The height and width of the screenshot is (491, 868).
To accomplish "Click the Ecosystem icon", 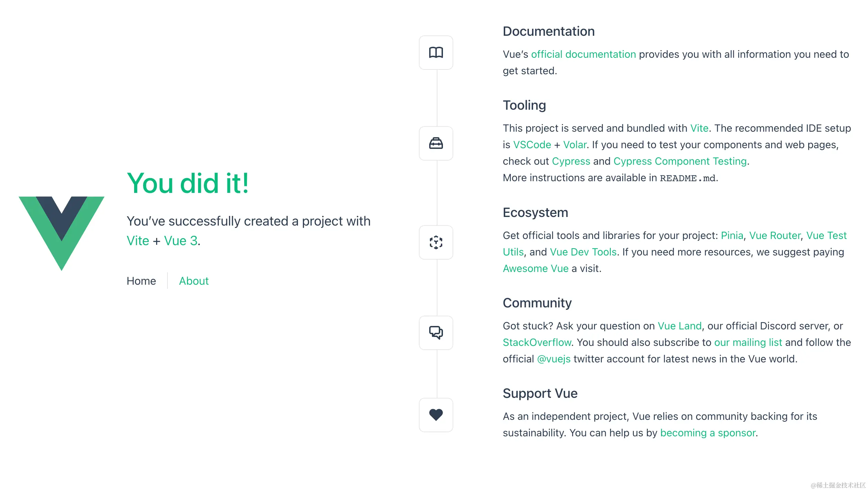I will click(436, 243).
